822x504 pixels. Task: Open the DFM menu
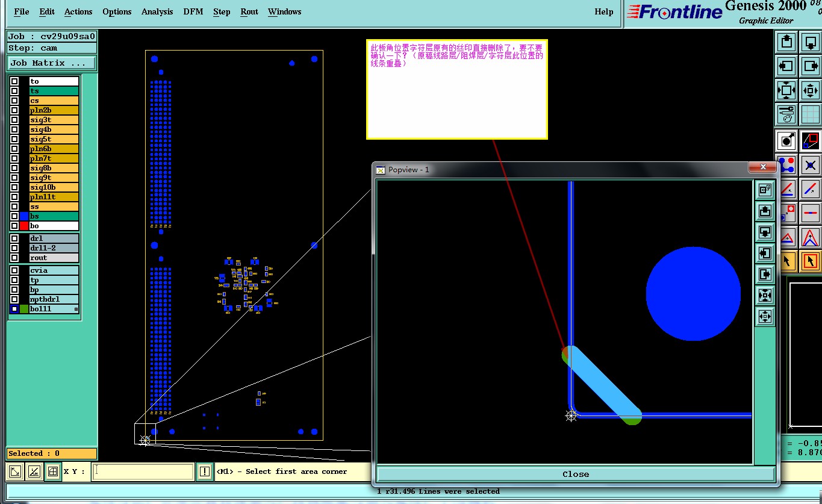click(193, 11)
